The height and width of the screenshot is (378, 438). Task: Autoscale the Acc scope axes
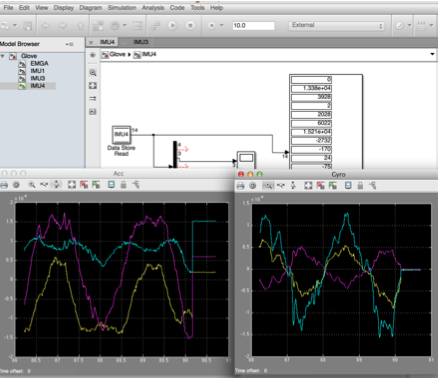pos(72,184)
